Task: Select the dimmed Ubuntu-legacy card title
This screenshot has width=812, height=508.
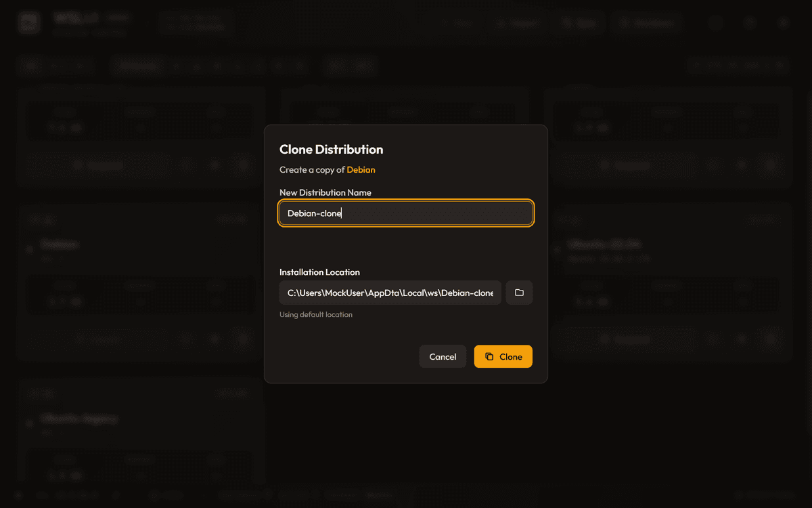Action: tap(78, 419)
